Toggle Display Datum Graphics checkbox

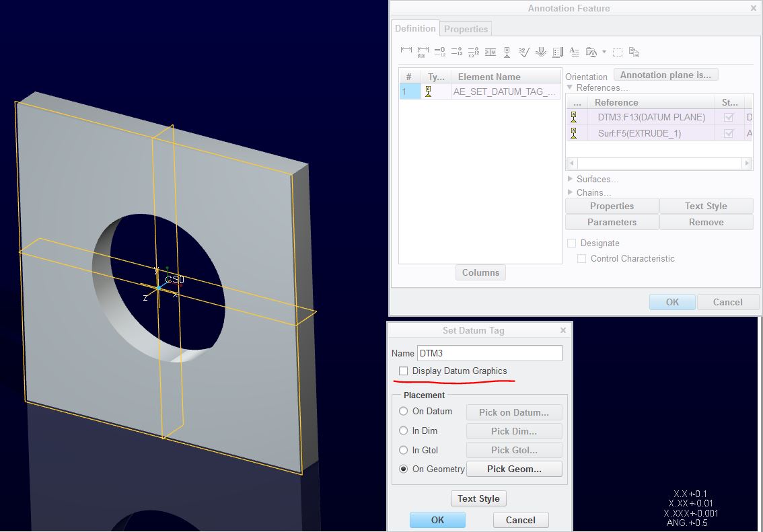tap(404, 371)
